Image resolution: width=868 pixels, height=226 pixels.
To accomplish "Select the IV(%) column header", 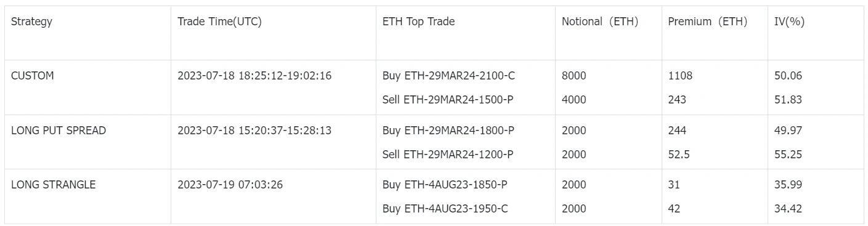I will [789, 22].
